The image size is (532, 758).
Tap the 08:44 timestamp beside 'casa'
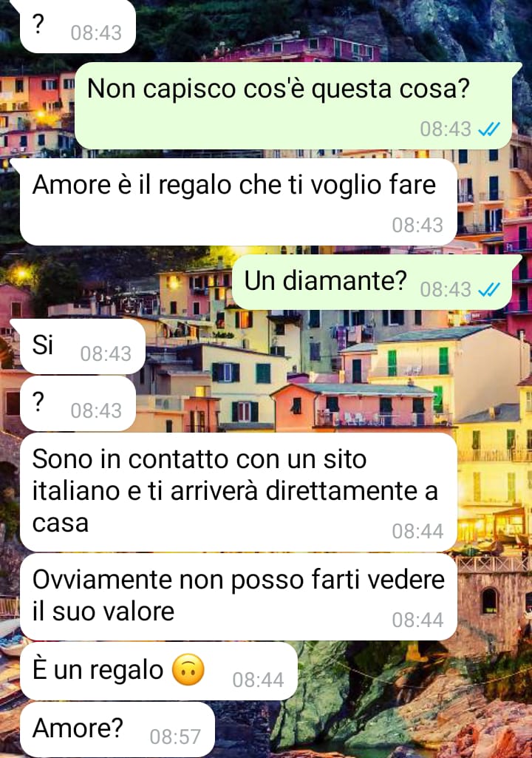pos(417,532)
